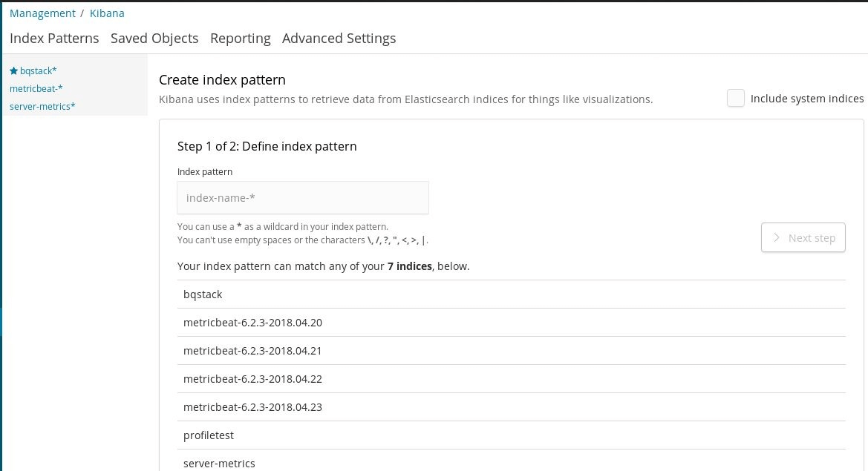Open the metricbeat-* index pattern
Viewport: 868px width, 471px height.
36,89
